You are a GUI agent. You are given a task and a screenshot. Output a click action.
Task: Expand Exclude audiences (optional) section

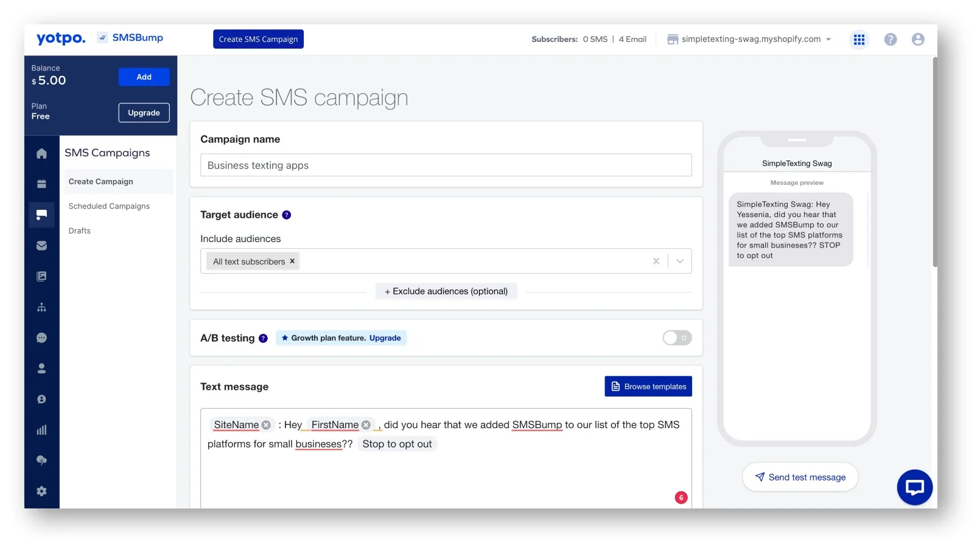[446, 292]
